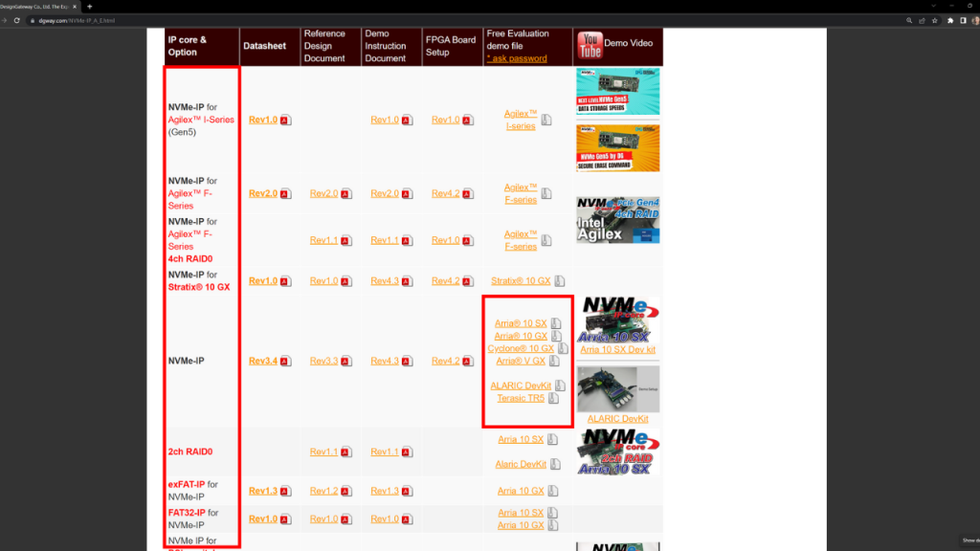Play orange 'Secure Erase Command' video thumbnail

click(617, 148)
